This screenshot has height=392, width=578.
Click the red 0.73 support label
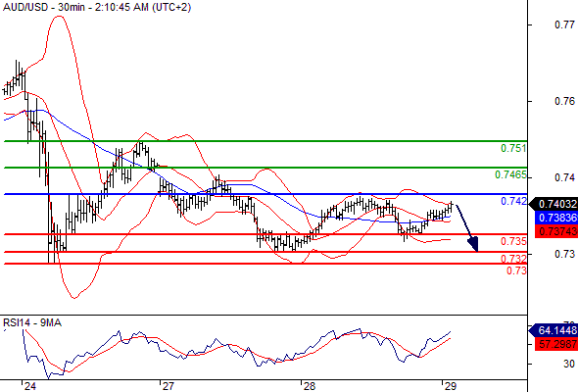(x=516, y=270)
